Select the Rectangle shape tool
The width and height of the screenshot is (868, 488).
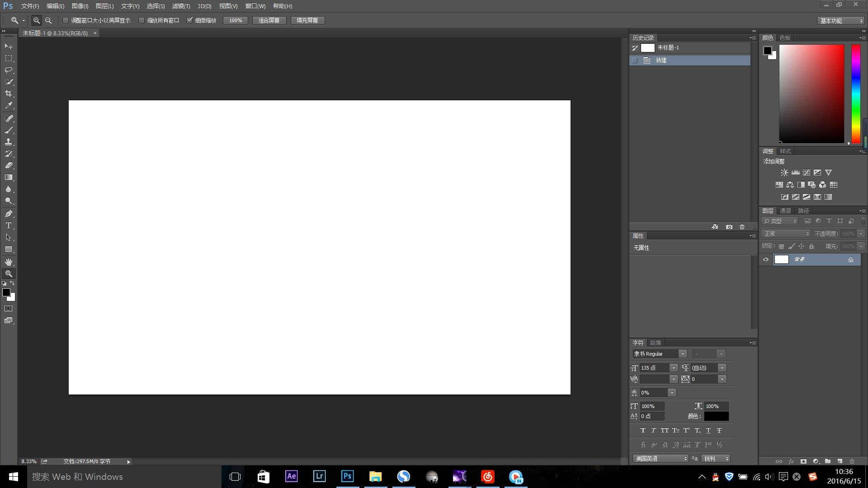point(9,249)
